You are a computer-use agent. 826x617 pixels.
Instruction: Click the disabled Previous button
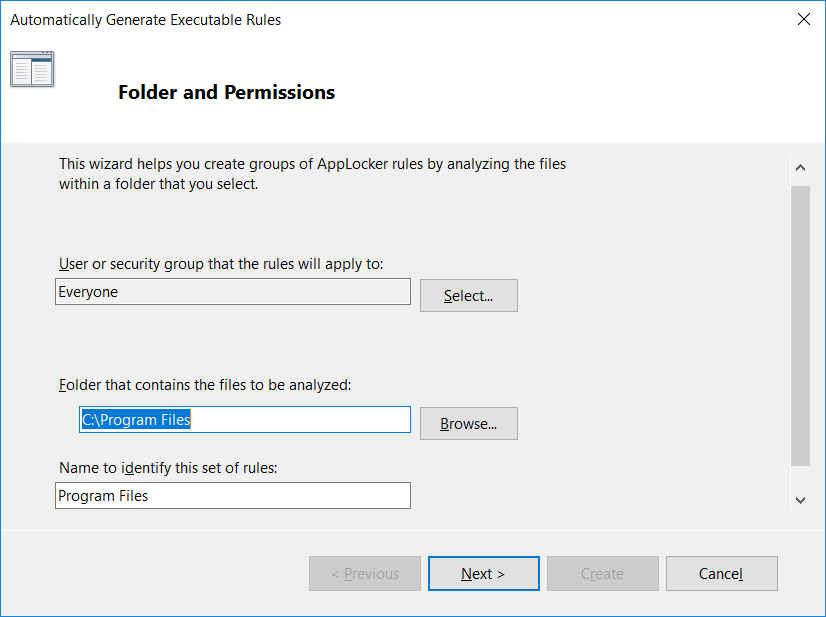tap(365, 573)
